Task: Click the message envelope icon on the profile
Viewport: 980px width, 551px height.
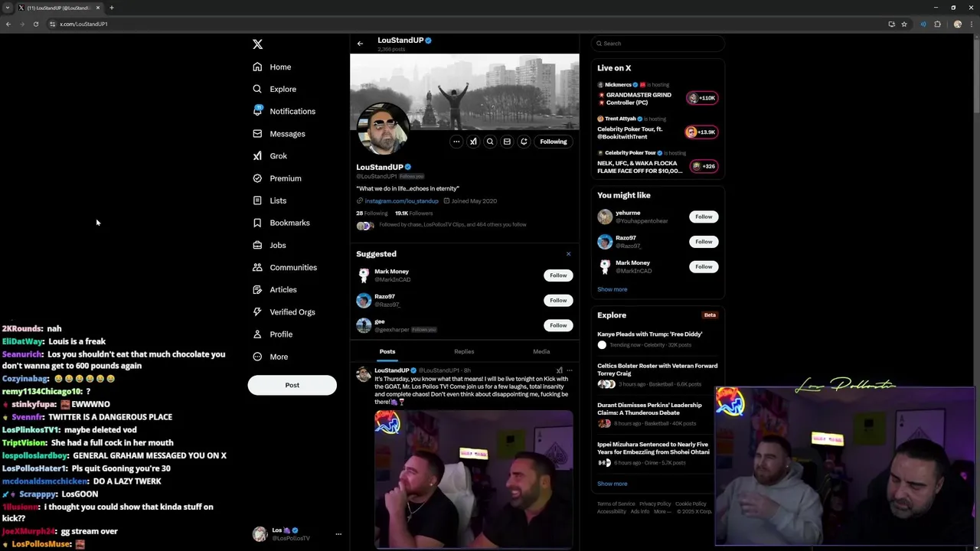Action: coord(507,142)
